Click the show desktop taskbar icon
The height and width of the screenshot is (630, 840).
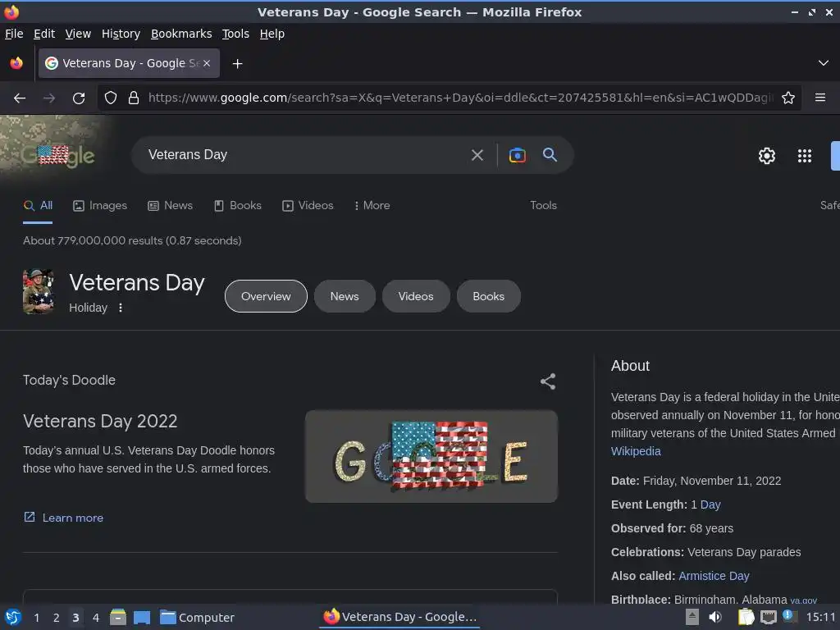coord(142,618)
